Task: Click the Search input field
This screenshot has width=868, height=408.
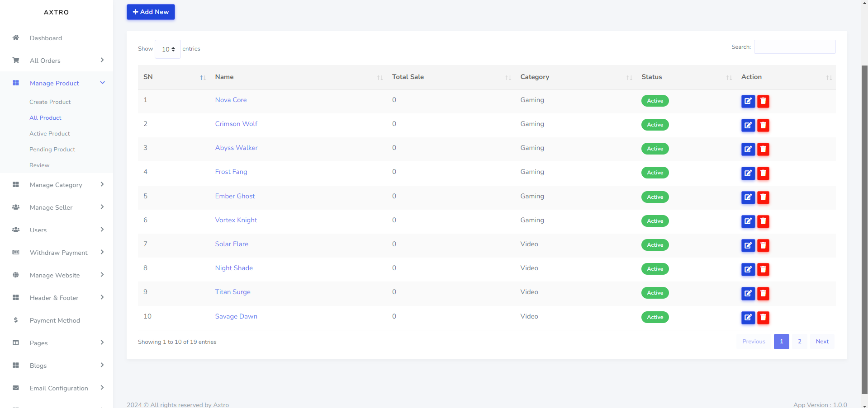Action: (x=794, y=47)
